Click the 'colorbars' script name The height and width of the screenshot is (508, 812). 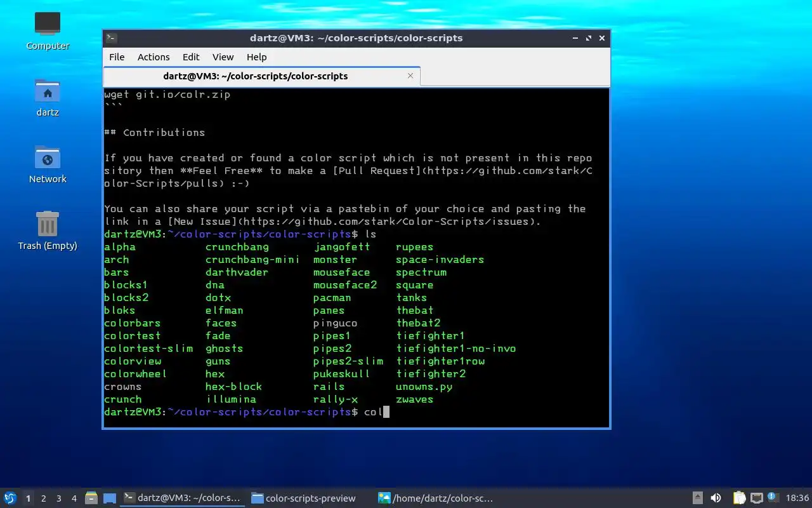(133, 323)
